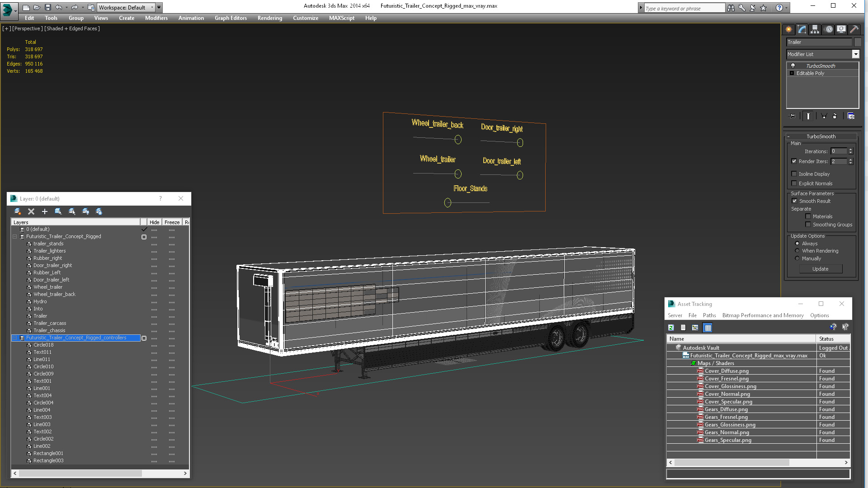868x488 pixels.
Task: Click the Wheel_trailer_back slider circle
Action: [x=458, y=140]
